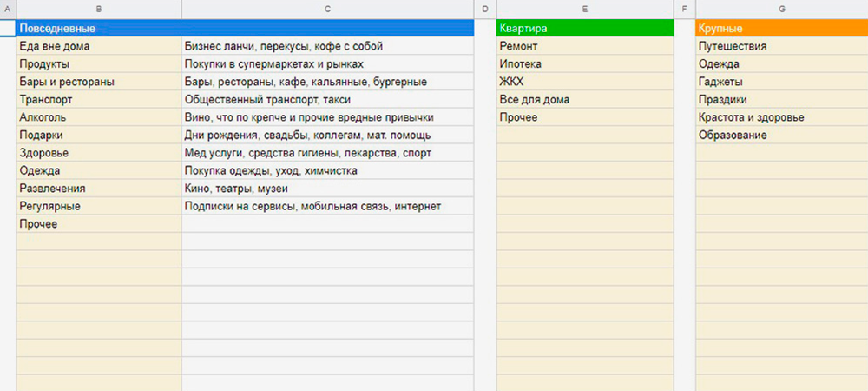Select the Образование cell

782,136
